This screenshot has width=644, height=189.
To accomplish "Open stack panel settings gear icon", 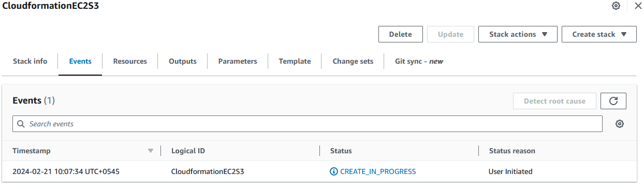I will tap(616, 6).
